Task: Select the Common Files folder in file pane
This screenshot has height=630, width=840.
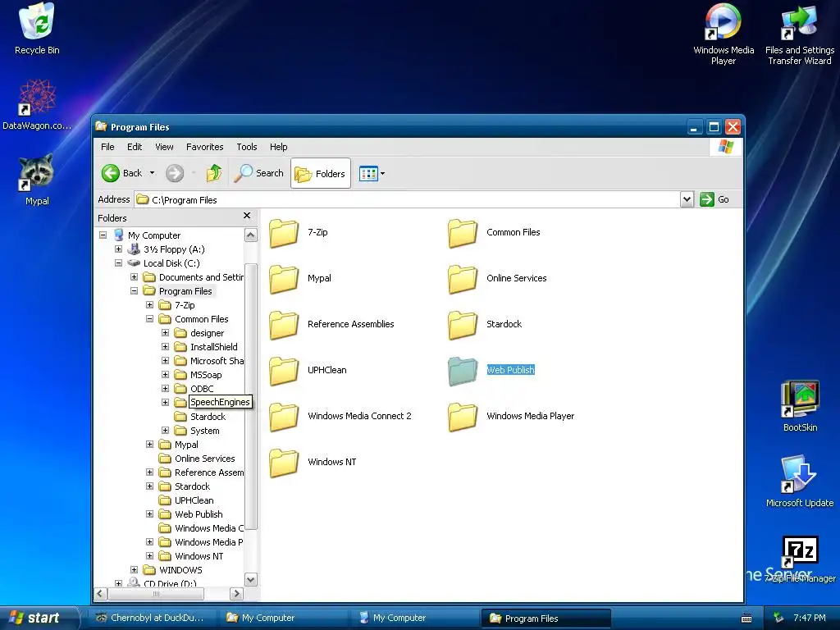Action: (494, 232)
